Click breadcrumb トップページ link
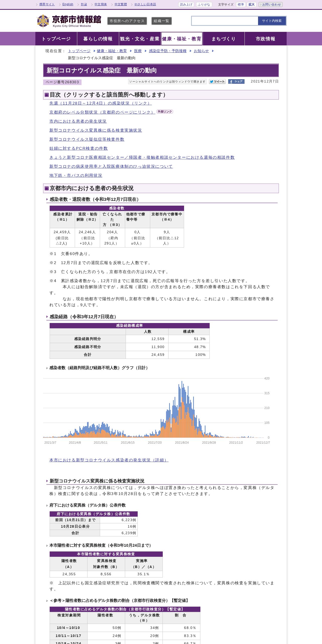This screenshot has height=644, width=322. point(79,51)
